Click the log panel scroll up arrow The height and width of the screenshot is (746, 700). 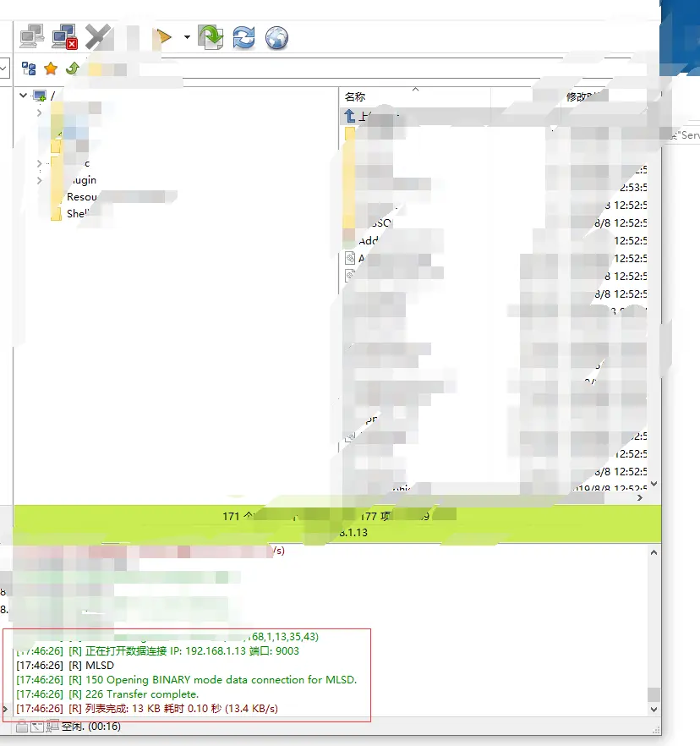pos(654,552)
